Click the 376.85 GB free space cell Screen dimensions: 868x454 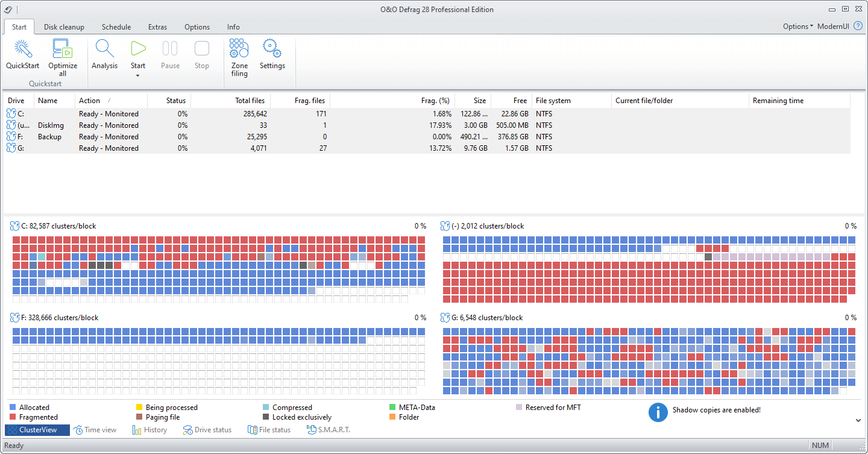coord(512,137)
